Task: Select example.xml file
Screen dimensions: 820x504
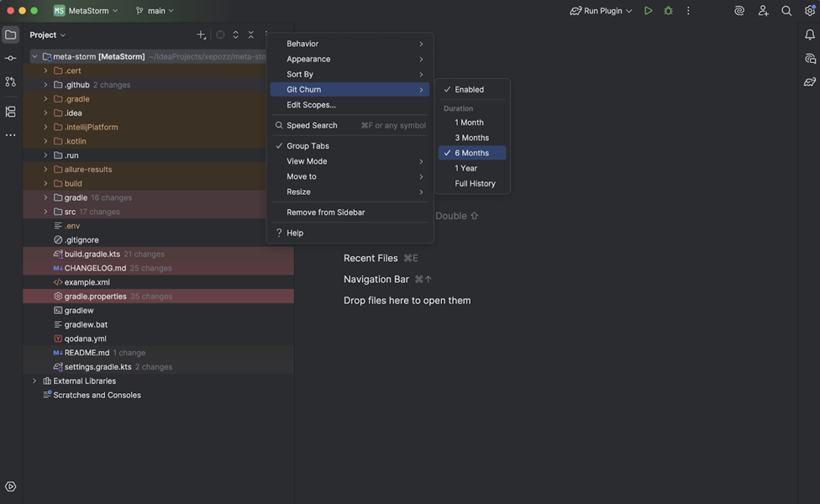Action: click(x=158, y=281)
